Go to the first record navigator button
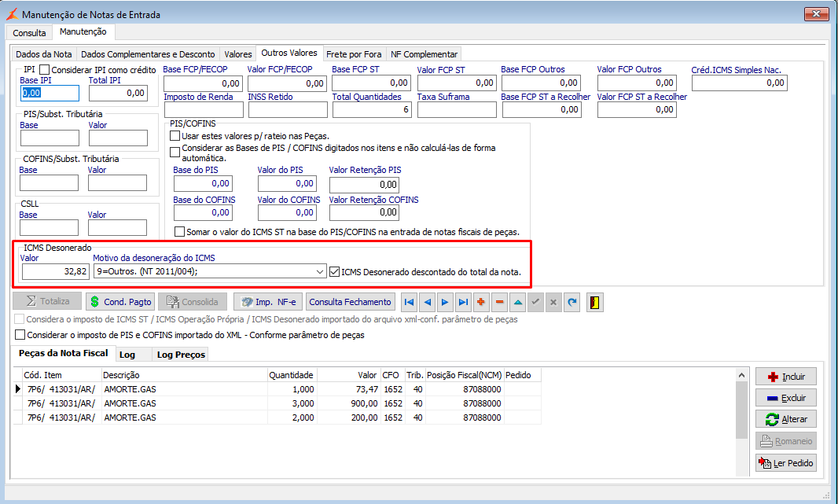 pyautogui.click(x=410, y=302)
